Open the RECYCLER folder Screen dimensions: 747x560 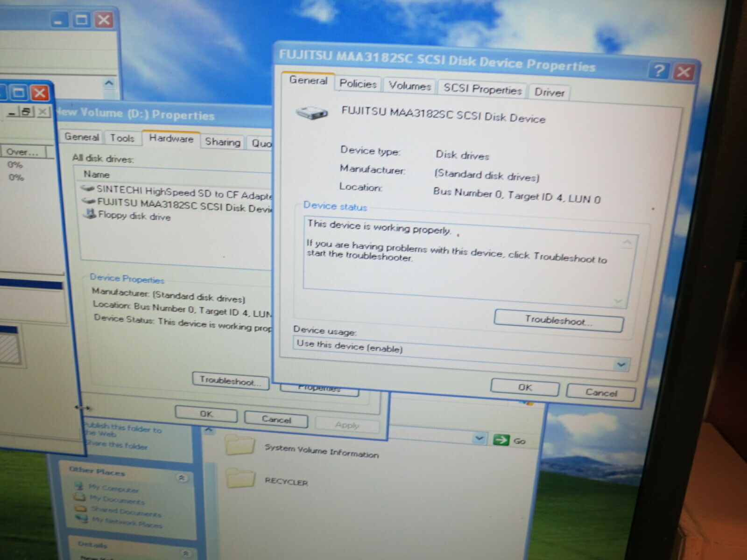pyautogui.click(x=266, y=479)
